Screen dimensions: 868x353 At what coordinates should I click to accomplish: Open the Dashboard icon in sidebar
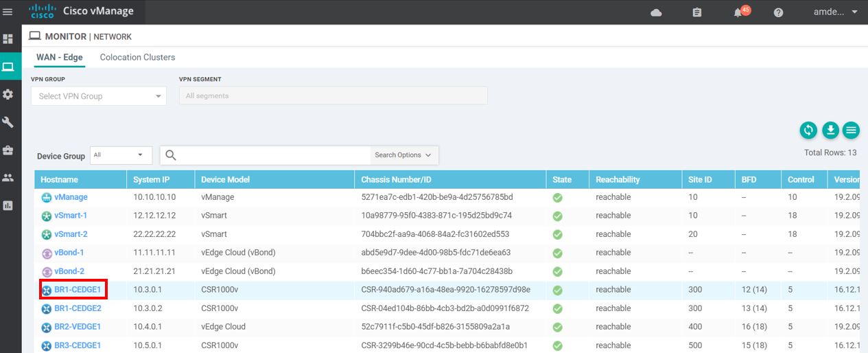pos(8,39)
